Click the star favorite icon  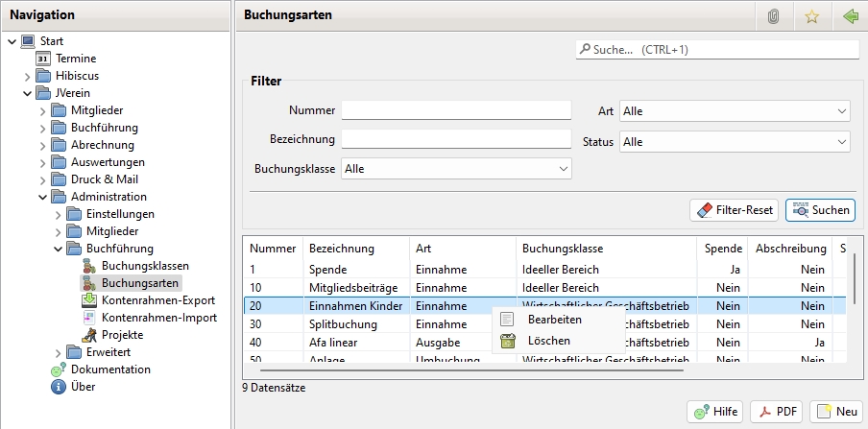pyautogui.click(x=811, y=16)
